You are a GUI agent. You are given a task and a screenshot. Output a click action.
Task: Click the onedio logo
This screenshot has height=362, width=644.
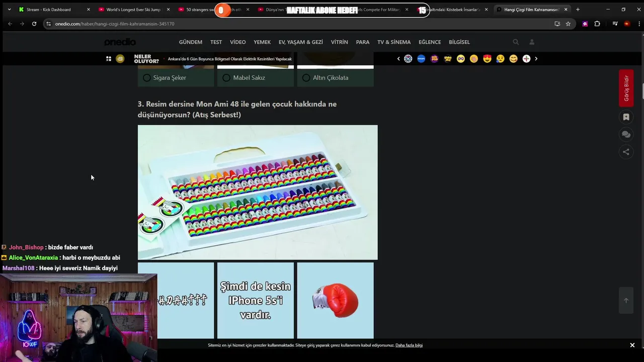click(x=120, y=42)
